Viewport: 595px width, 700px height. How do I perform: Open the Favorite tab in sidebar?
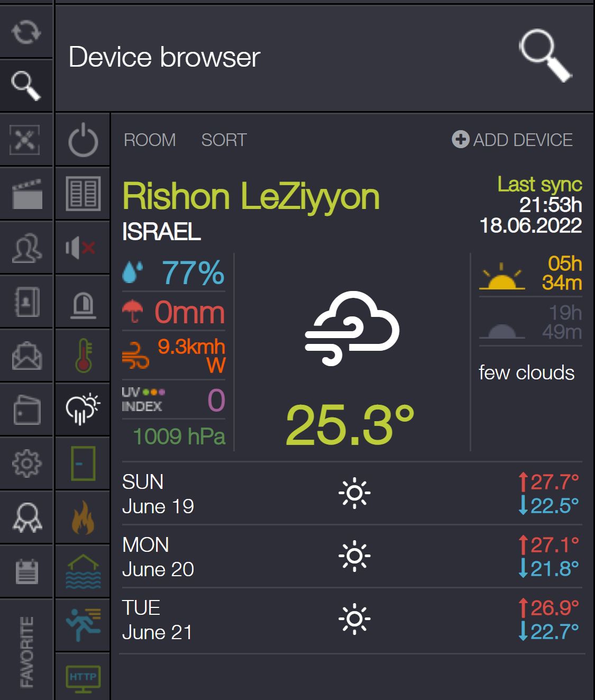26,651
